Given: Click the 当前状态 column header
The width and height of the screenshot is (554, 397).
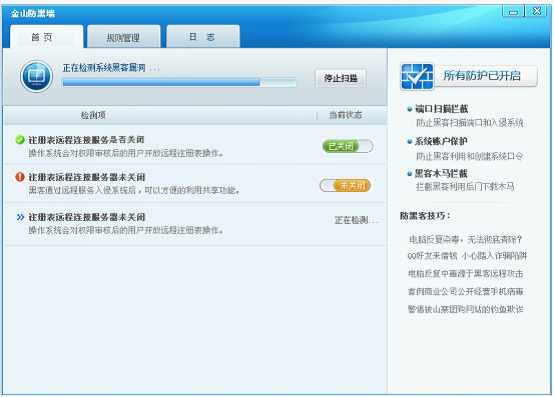Looking at the screenshot, I should [346, 115].
